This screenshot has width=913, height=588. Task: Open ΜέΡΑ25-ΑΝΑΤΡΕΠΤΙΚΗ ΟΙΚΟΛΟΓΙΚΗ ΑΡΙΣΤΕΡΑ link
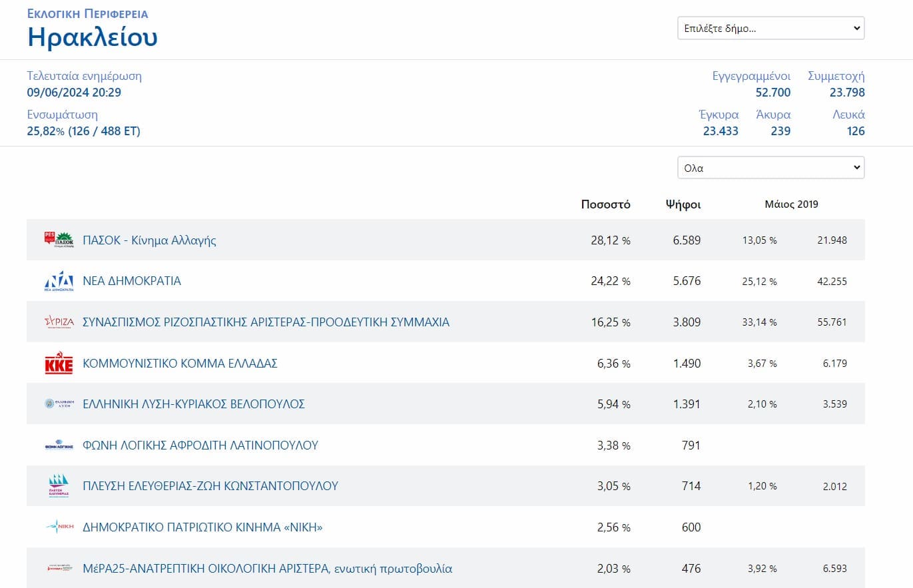(267, 569)
